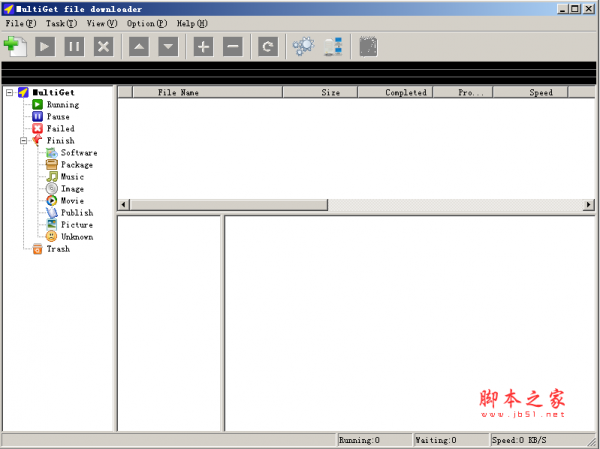The image size is (600, 449).
Task: Select the Finish category in the tree
Action: point(60,140)
